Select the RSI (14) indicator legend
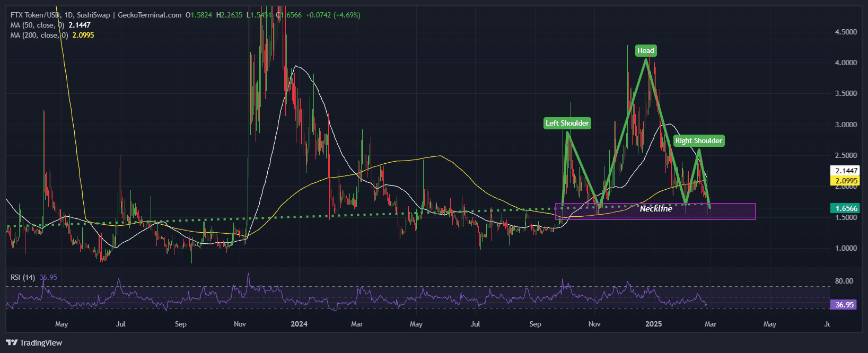This screenshot has height=353, width=868. point(33,277)
